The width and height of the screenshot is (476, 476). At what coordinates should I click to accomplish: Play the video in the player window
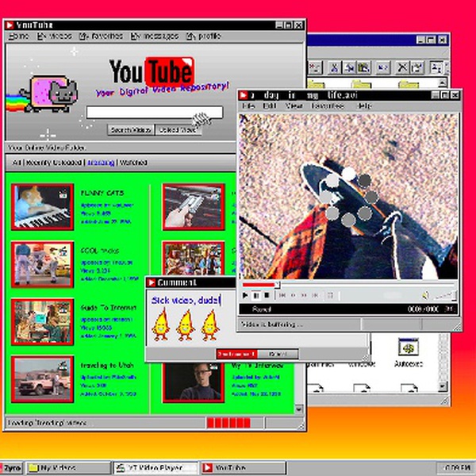click(245, 295)
